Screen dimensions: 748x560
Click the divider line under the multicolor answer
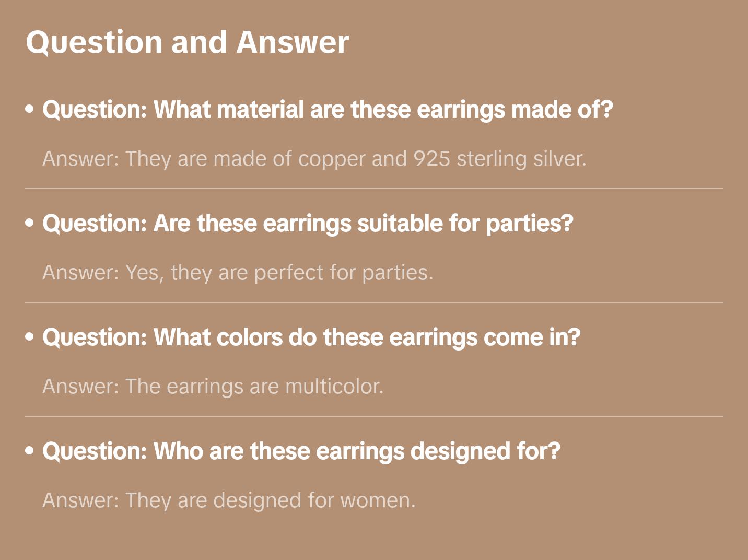[x=373, y=416]
